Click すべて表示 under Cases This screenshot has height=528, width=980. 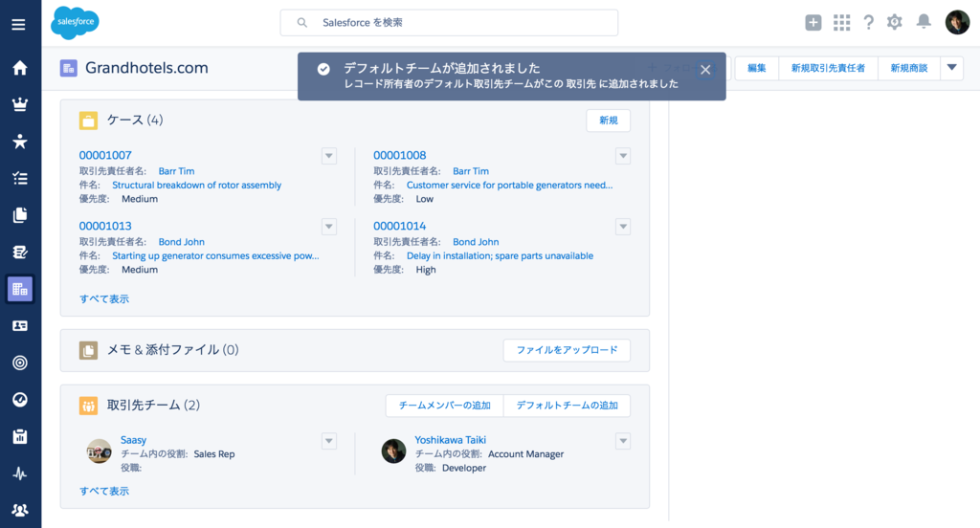click(104, 298)
